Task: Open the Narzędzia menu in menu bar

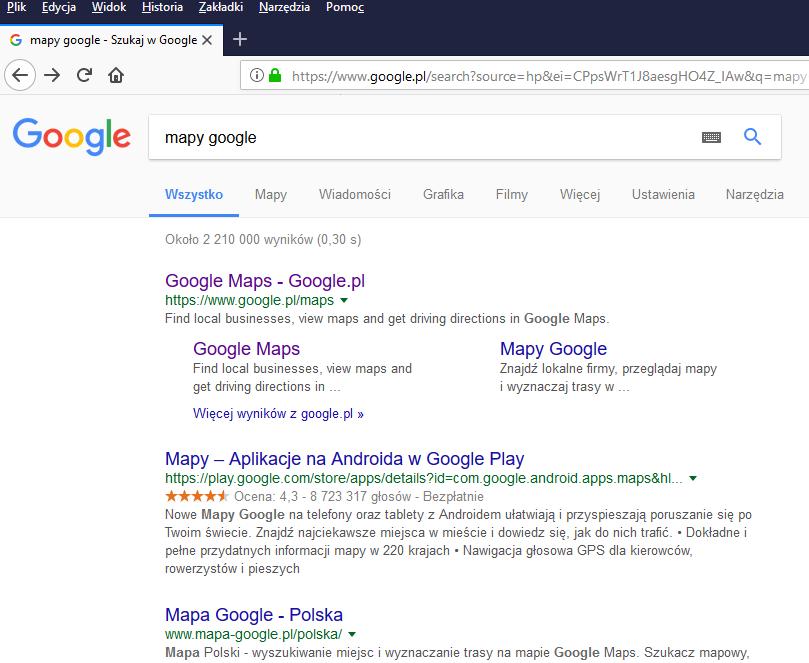Action: click(x=284, y=7)
